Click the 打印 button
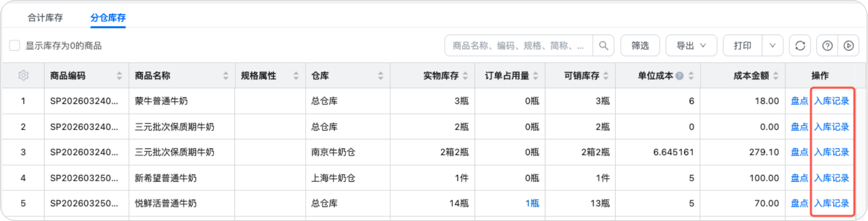This screenshot has height=221, width=868. tap(742, 45)
